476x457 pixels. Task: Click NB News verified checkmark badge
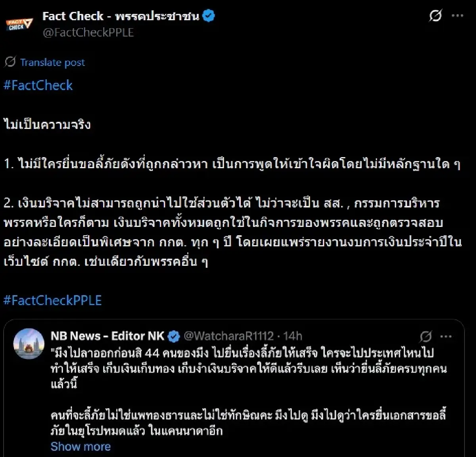(x=172, y=335)
